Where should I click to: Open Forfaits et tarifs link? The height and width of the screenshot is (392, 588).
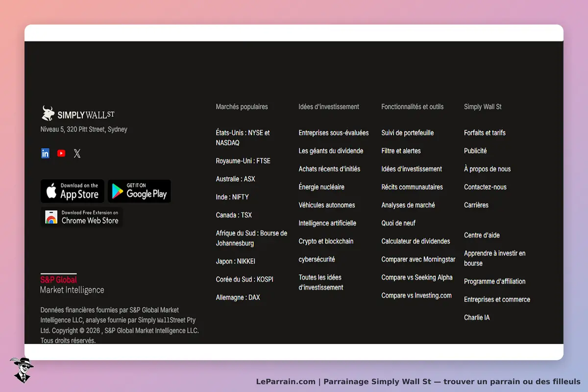[485, 133]
